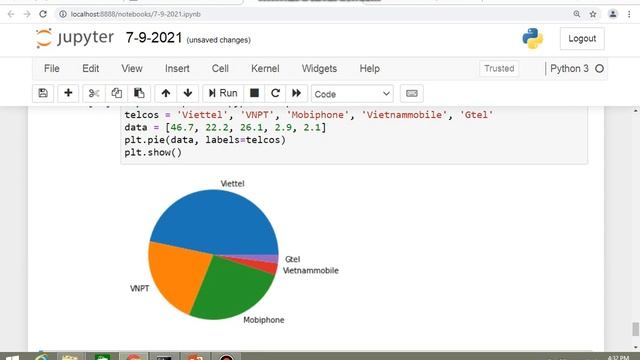
Task: Open the Insert menu
Action: [x=177, y=69]
